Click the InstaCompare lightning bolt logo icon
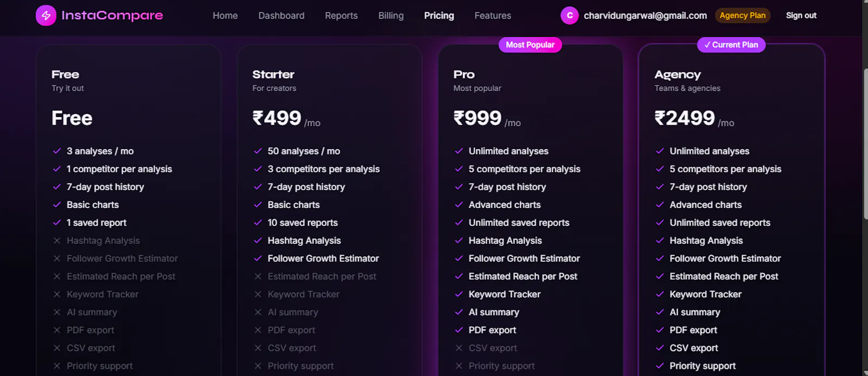The height and width of the screenshot is (376, 868). [x=46, y=16]
